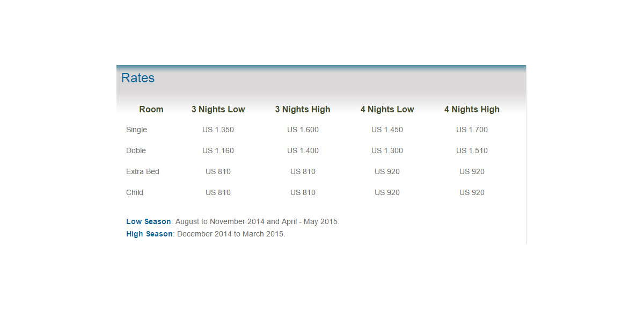This screenshot has width=644, height=309.
Task: Click the Extra Bed row label
Action: [x=143, y=171]
